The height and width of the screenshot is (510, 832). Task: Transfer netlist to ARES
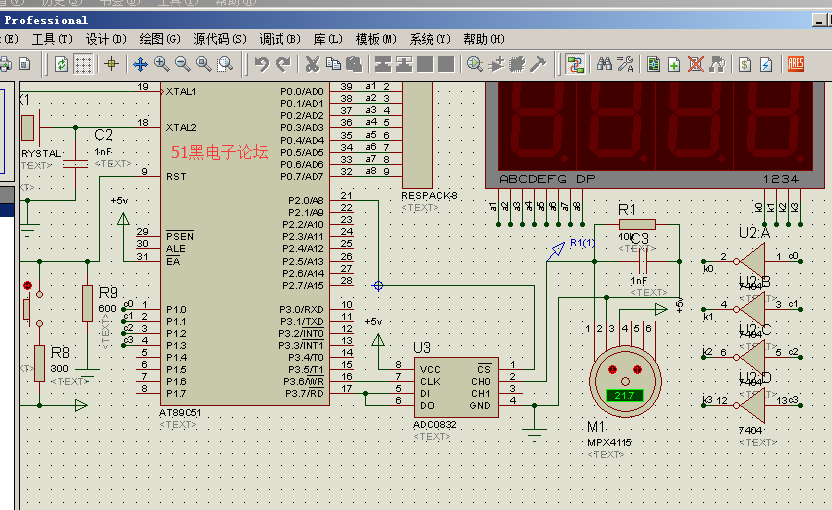796,64
